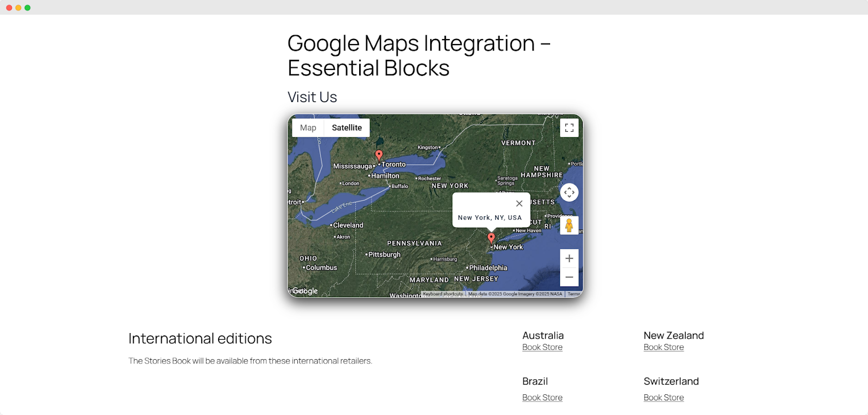Click the Hamilton city label
Viewport: 868px width, 415px height.
[385, 176]
